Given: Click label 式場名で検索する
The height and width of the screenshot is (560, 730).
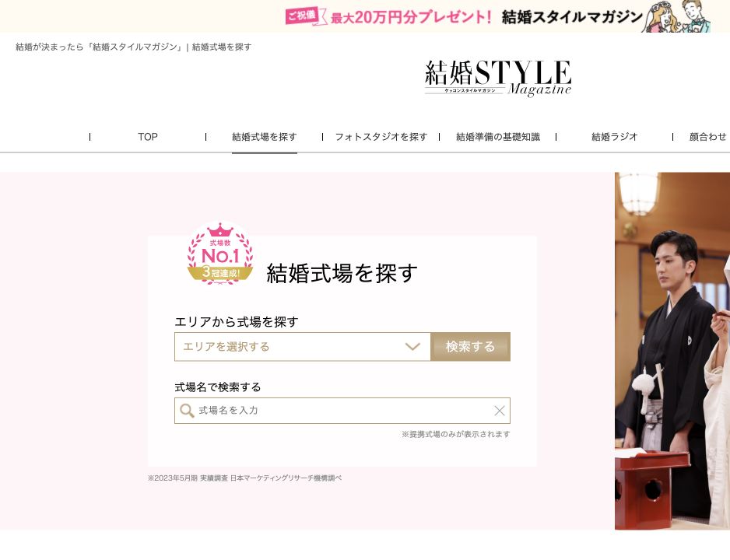Looking at the screenshot, I should pos(218,387).
